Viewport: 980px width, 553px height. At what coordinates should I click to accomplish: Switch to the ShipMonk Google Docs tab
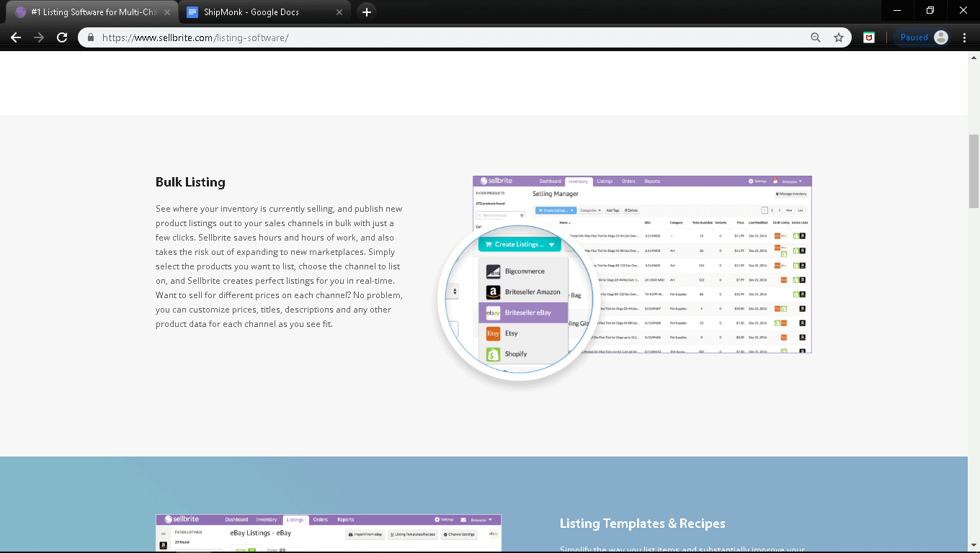(252, 12)
